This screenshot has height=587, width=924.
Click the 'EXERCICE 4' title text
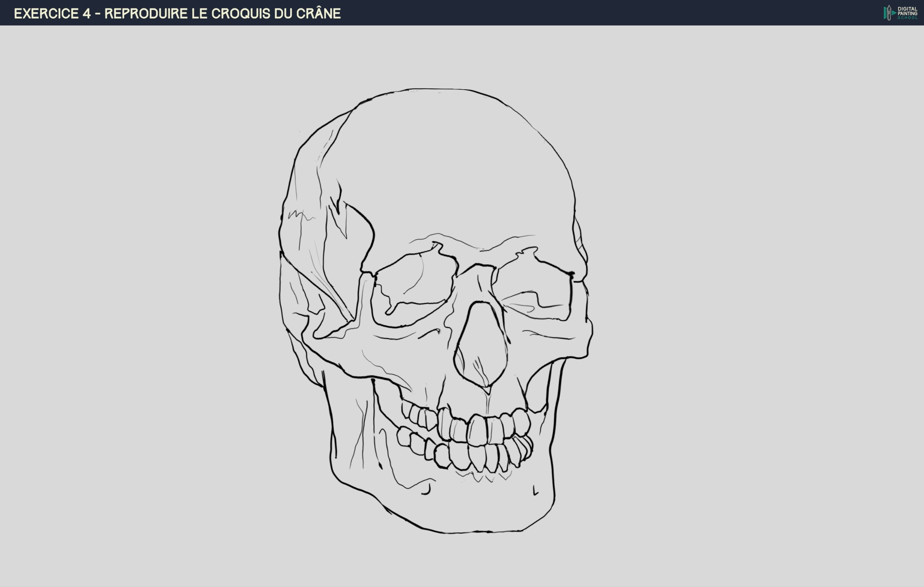(52, 13)
